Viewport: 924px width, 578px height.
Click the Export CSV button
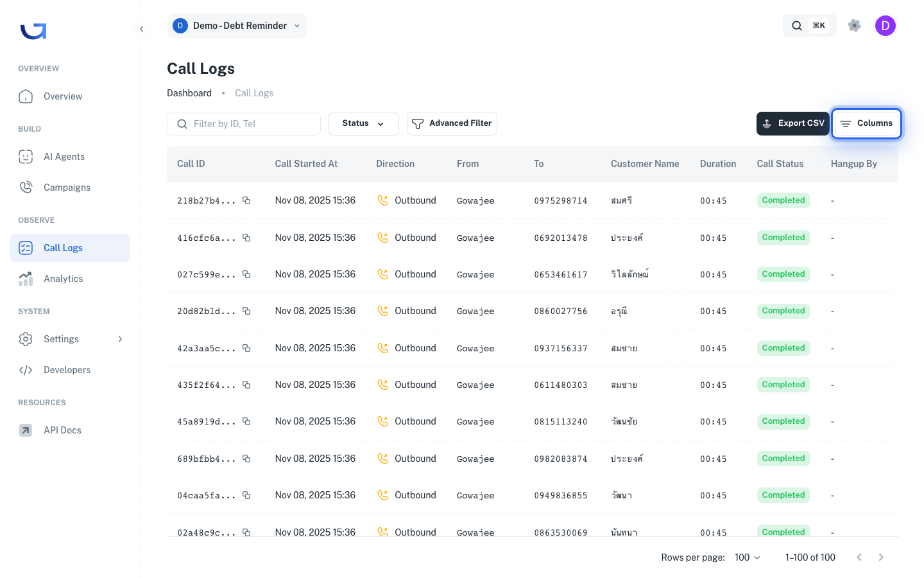(x=793, y=123)
